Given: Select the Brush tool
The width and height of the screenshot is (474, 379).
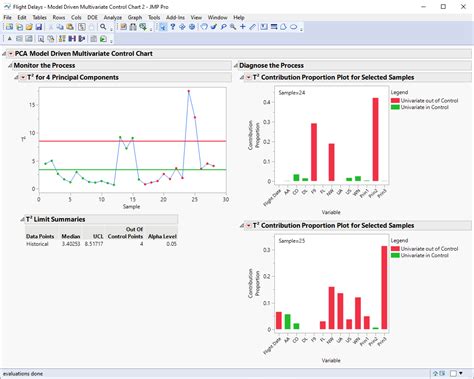Looking at the screenshot, I should click(x=214, y=27).
